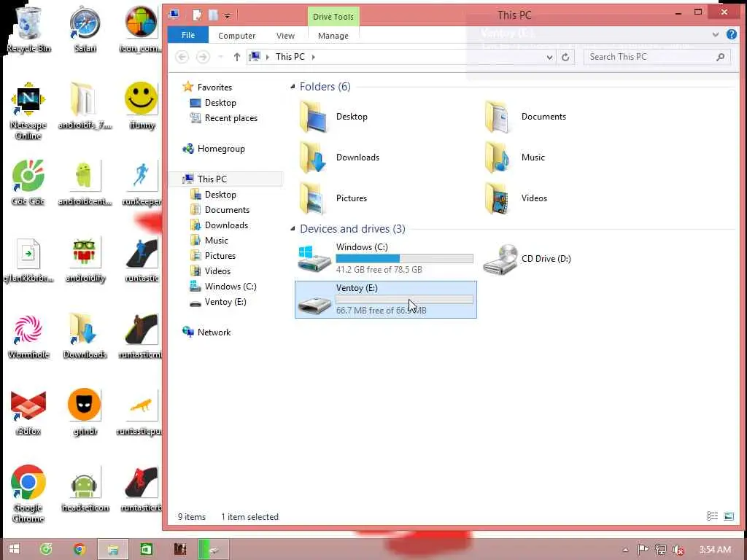747x560 pixels.
Task: Collapse the Devices and drives (3) group
Action: pyautogui.click(x=293, y=229)
